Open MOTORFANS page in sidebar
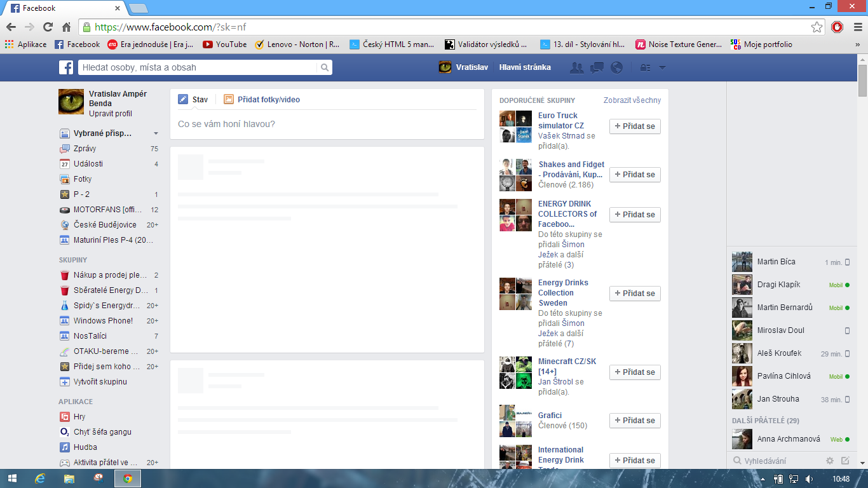 (x=109, y=210)
